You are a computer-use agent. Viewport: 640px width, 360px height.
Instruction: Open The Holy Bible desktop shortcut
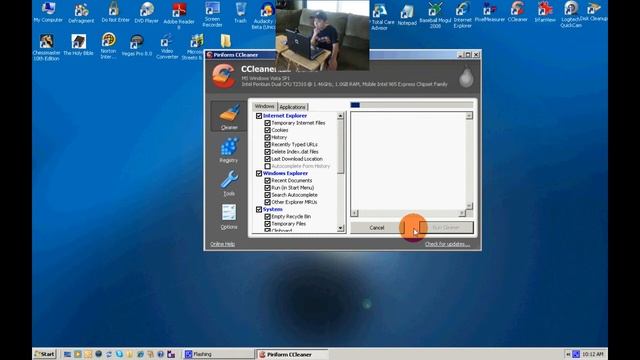tap(78, 45)
